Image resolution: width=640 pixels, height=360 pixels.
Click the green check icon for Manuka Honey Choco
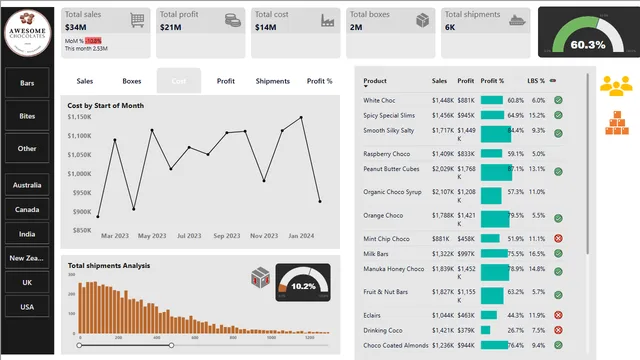(558, 272)
